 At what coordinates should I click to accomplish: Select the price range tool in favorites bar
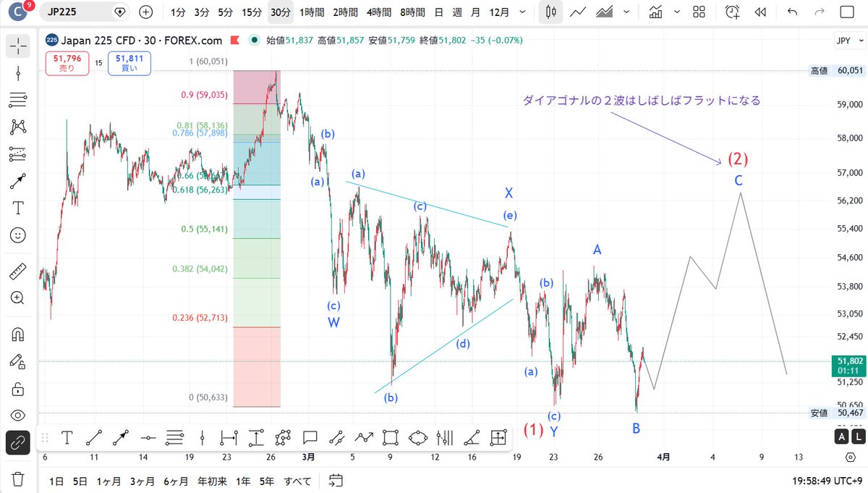pos(255,437)
